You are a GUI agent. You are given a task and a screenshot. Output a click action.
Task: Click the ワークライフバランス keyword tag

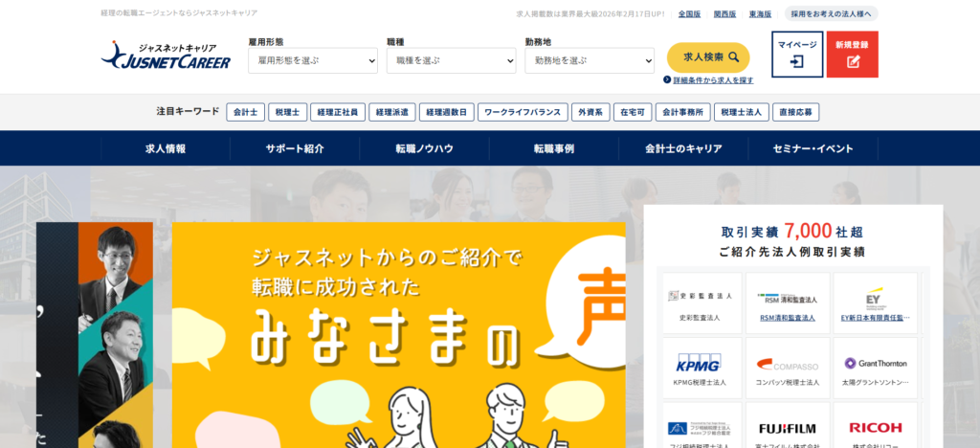coord(523,112)
